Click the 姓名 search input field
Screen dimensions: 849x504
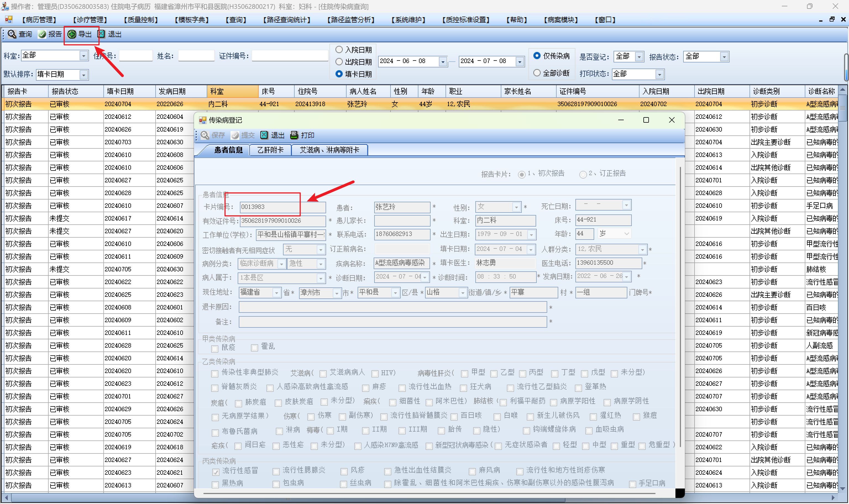point(196,56)
